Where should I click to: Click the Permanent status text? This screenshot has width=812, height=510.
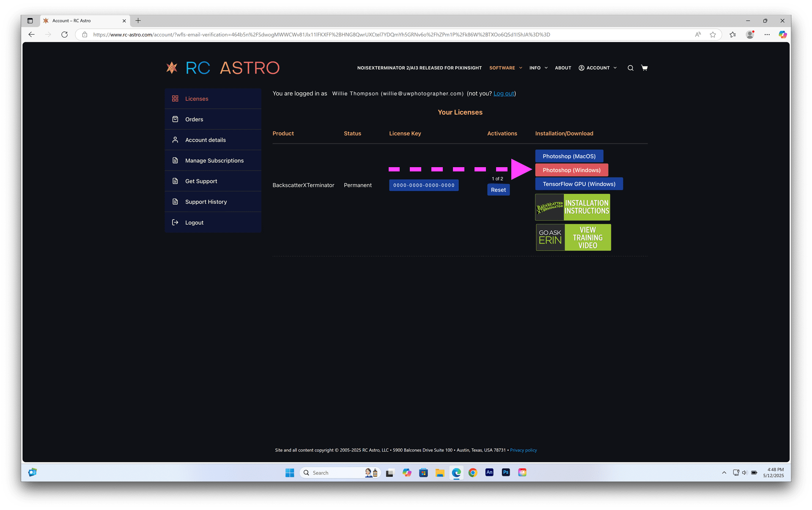tap(358, 185)
